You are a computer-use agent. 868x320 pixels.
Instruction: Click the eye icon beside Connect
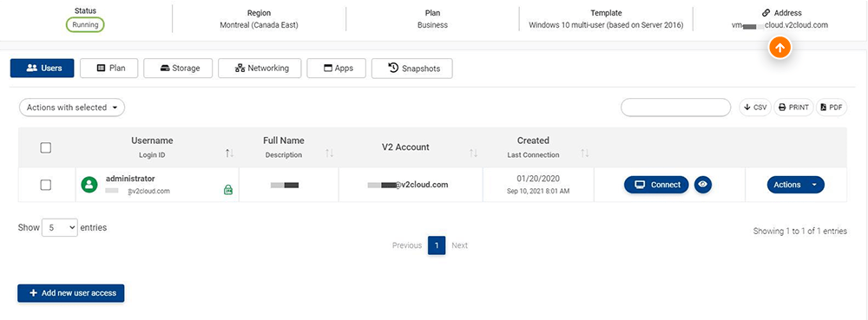coord(703,185)
